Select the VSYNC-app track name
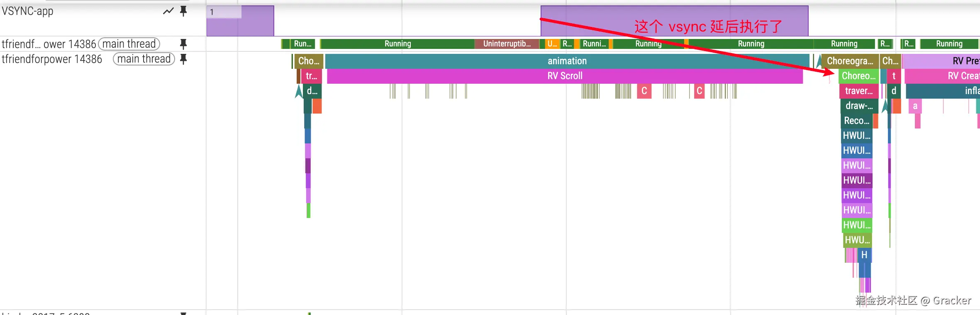The width and height of the screenshot is (980, 315). click(x=27, y=11)
